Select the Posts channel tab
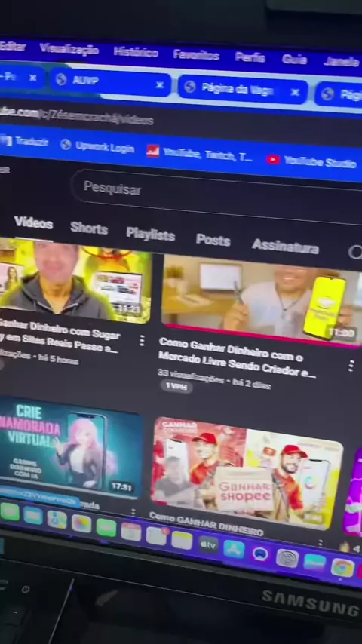 click(213, 240)
